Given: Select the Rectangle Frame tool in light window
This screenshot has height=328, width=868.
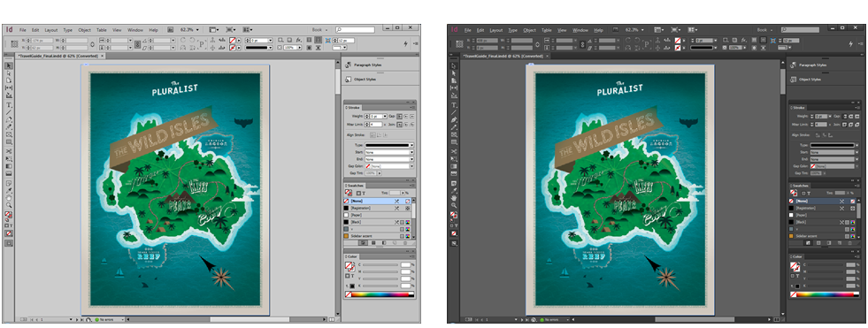Looking at the screenshot, I should coord(9,134).
